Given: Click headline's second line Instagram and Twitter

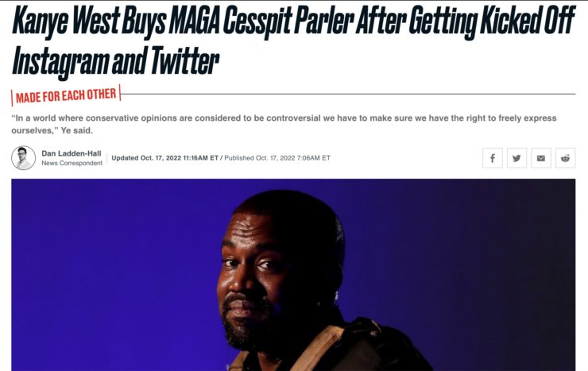Looking at the screenshot, I should [x=115, y=60].
